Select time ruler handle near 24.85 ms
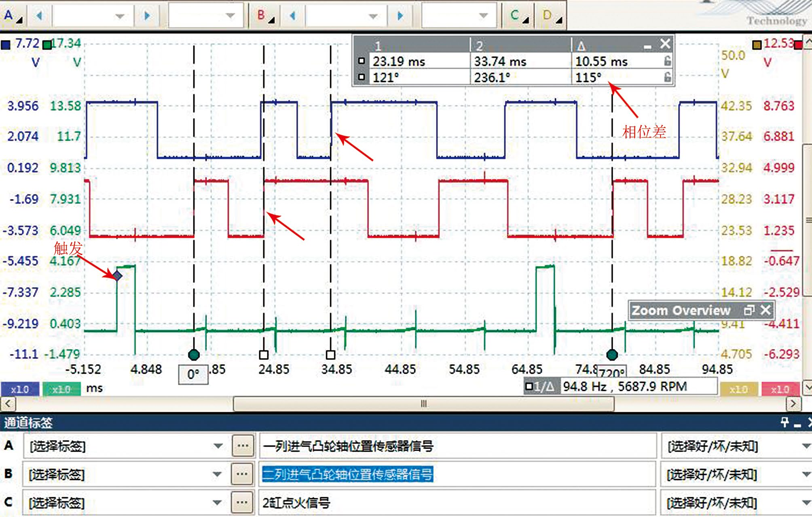Screen dimensions: 812x517 click(264, 355)
